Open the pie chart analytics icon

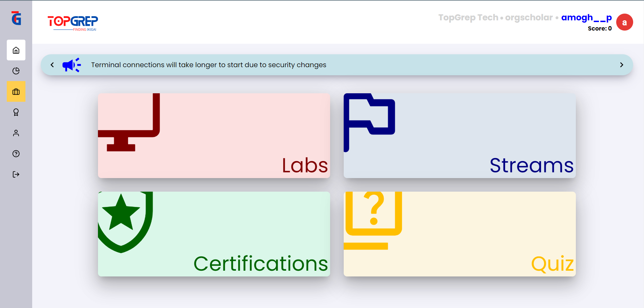[16, 71]
